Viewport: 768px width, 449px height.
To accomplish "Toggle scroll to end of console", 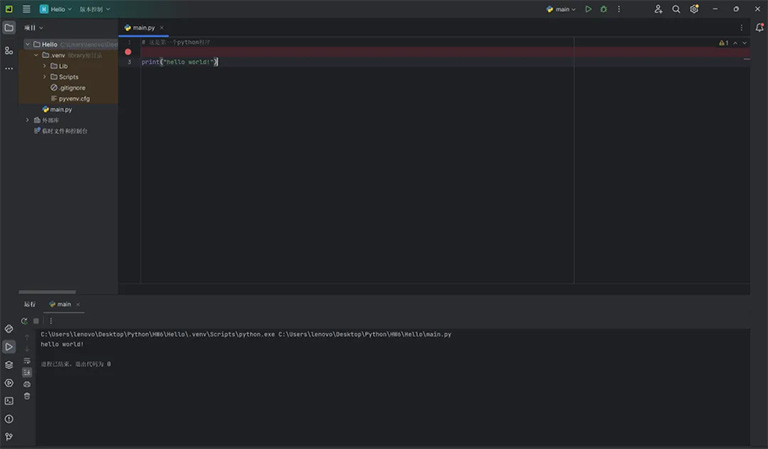I will tap(27, 373).
